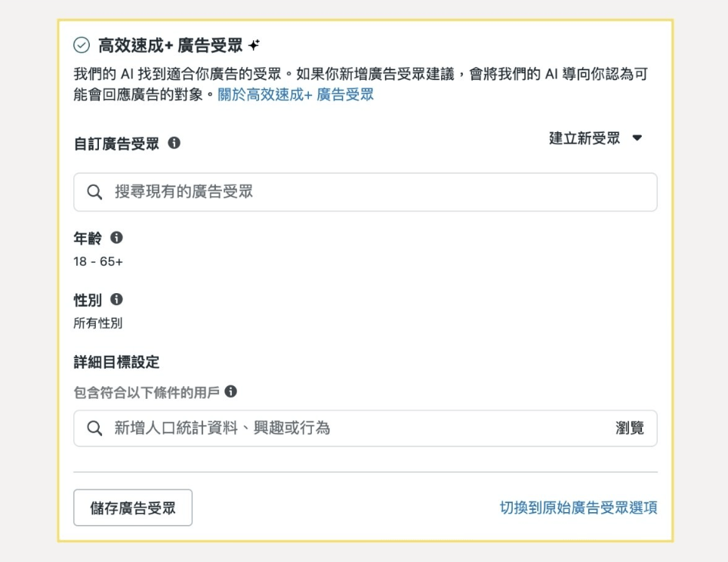Click the magnifier icon in the detailed targeting field
The height and width of the screenshot is (562, 728).
[93, 428]
